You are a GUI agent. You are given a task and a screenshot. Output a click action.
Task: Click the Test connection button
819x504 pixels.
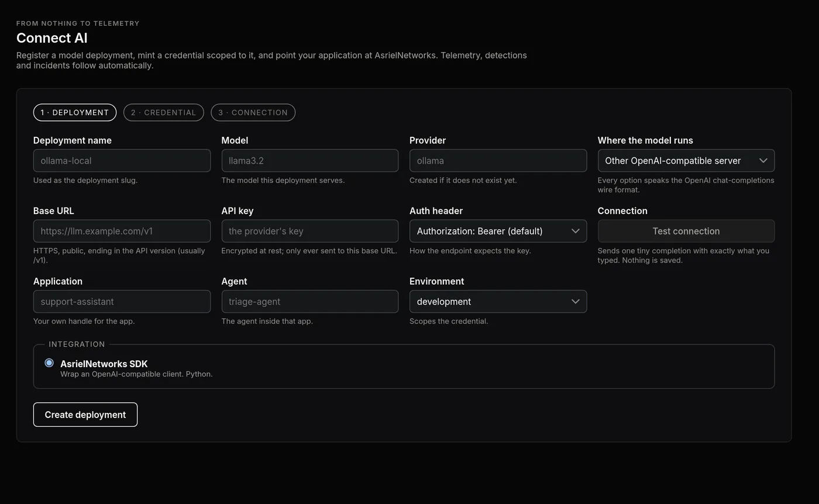tap(686, 231)
